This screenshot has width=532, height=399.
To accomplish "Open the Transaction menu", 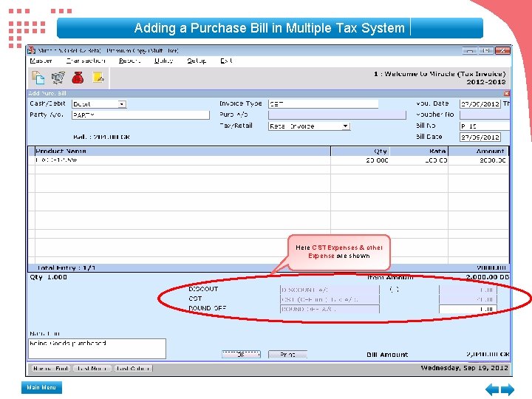I will [x=86, y=61].
